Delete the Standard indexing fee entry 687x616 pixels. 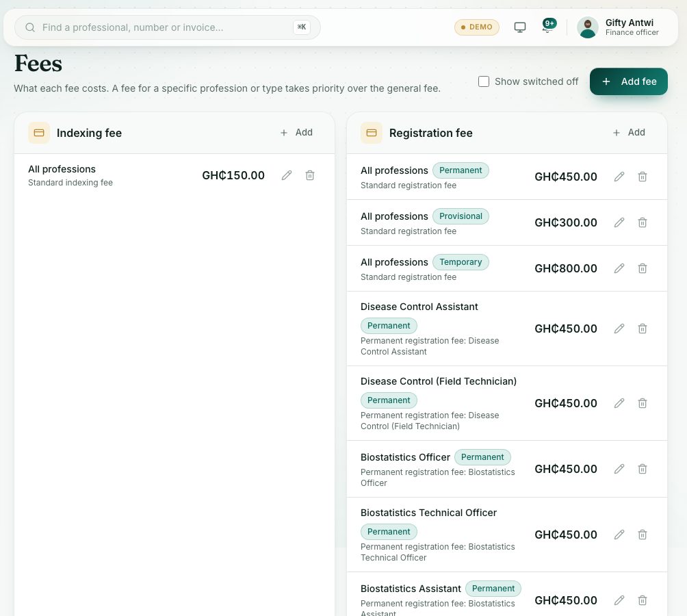pos(310,176)
